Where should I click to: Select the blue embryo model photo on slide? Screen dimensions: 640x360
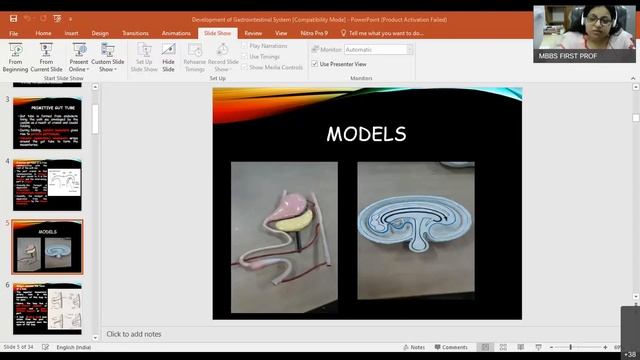(416, 231)
